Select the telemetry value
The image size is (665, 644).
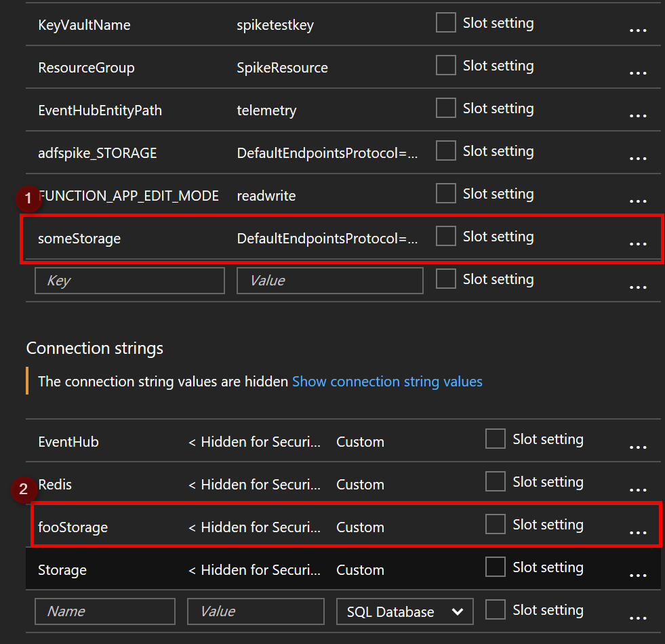(x=267, y=110)
